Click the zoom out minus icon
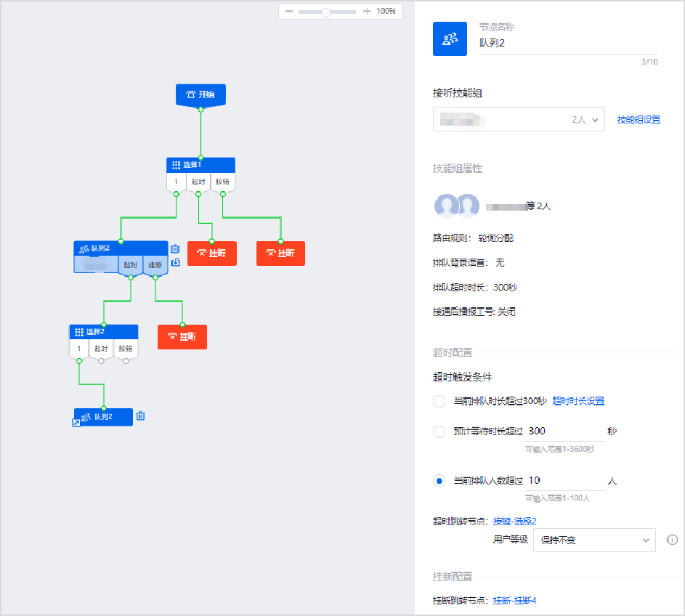 click(289, 12)
